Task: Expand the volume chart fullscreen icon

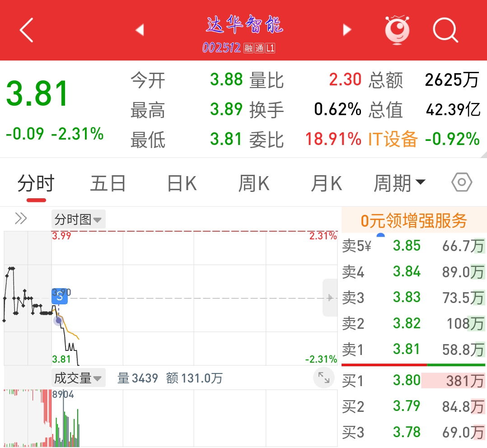Action: [323, 378]
